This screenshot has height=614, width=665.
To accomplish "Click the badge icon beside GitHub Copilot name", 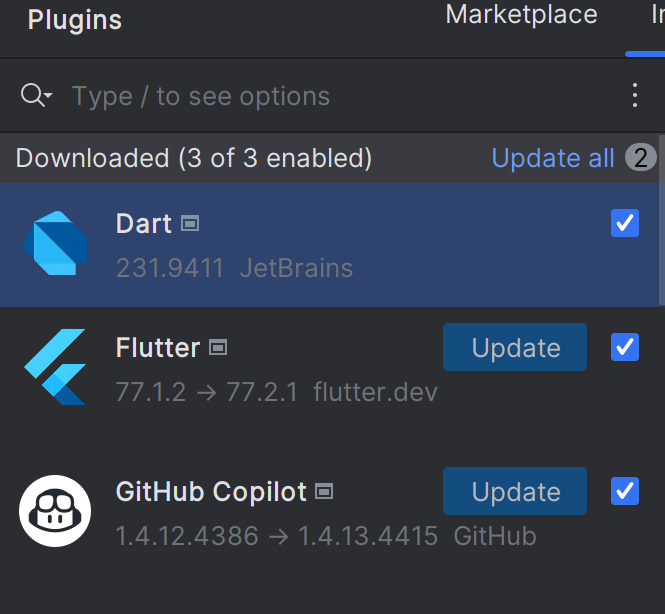I will (x=323, y=492).
